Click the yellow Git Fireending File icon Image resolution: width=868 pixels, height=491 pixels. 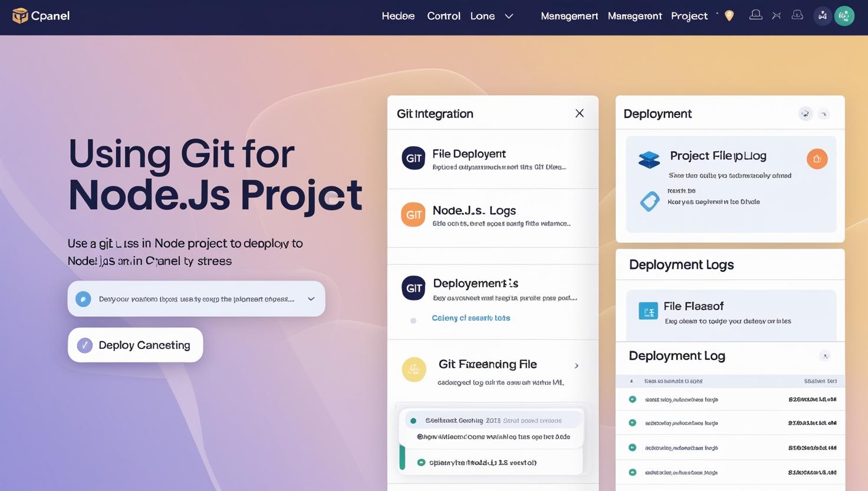click(x=414, y=369)
